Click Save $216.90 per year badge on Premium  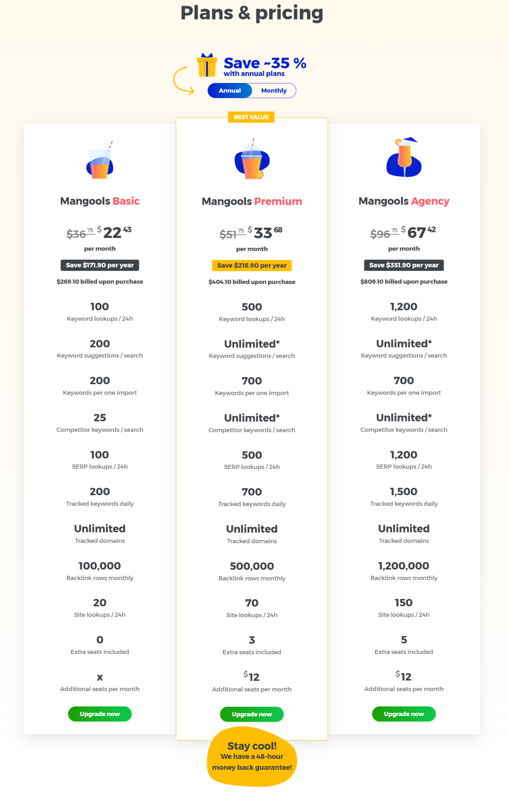click(x=252, y=266)
